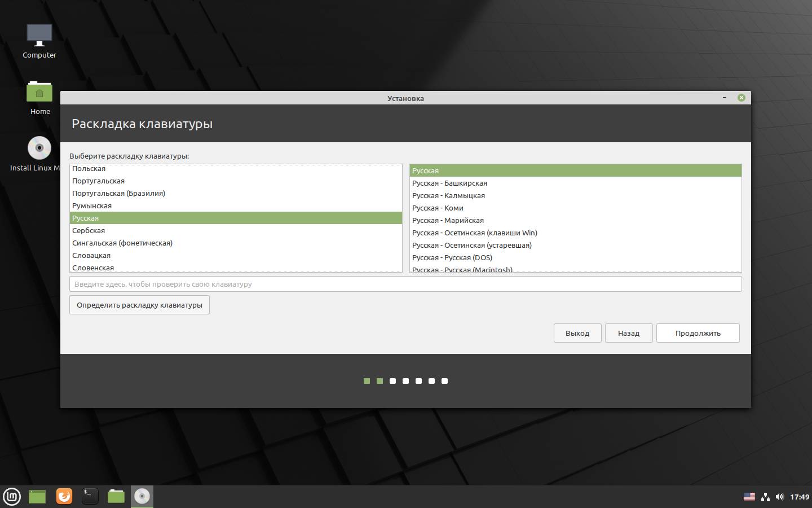This screenshot has height=508, width=812.
Task: Pick the Русская - Башкирская variant
Action: 449,183
